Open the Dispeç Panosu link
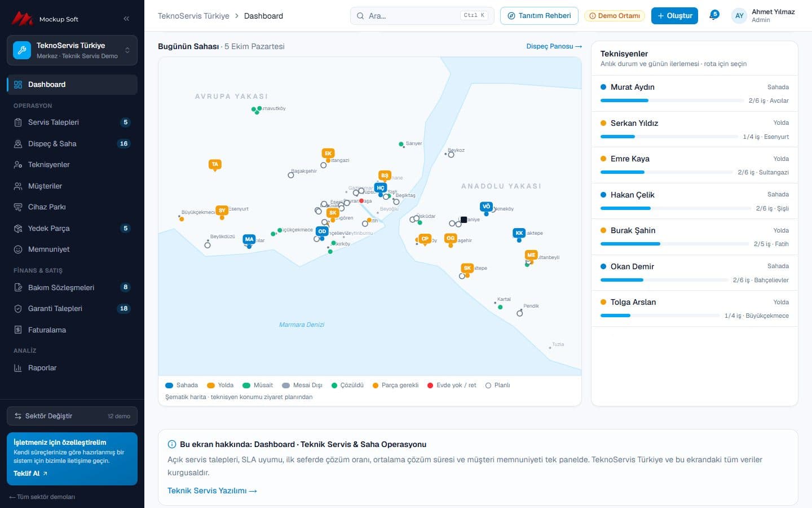812x508 pixels. coord(554,46)
